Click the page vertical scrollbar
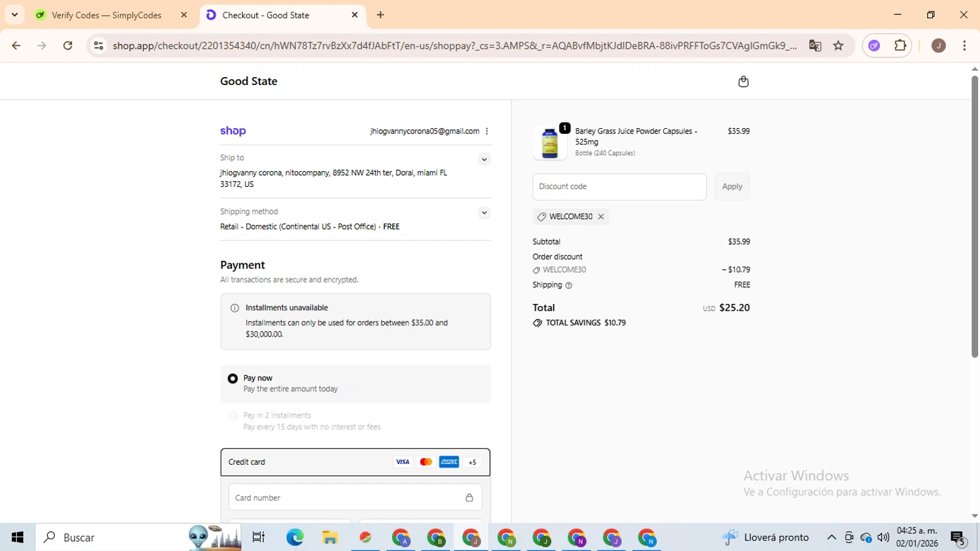Screen dimensions: 980x551 [x=974, y=216]
